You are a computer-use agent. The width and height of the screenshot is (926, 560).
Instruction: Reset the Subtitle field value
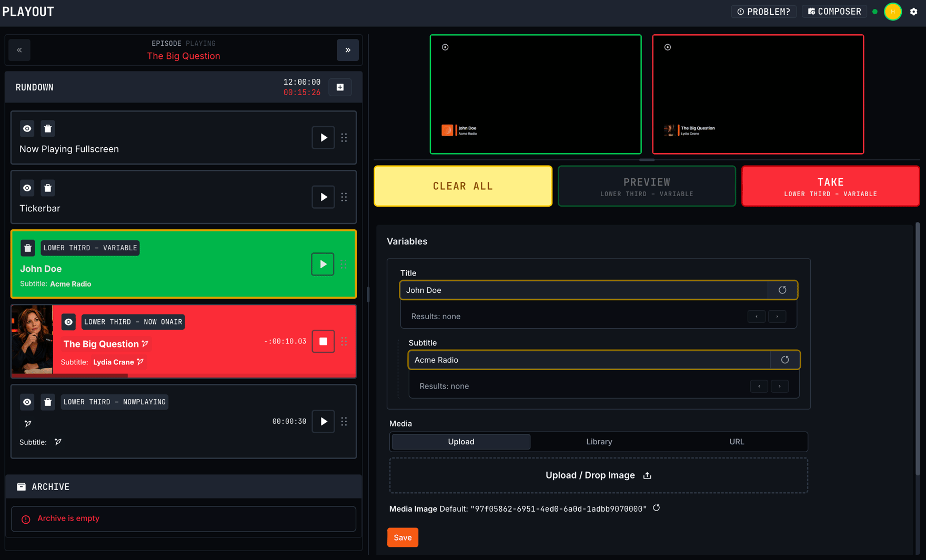(x=785, y=360)
